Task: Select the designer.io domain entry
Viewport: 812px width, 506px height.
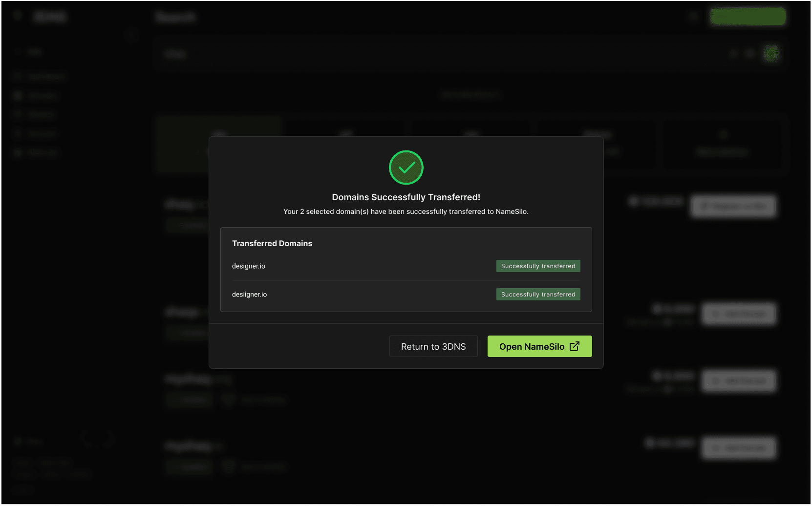Action: (x=249, y=266)
